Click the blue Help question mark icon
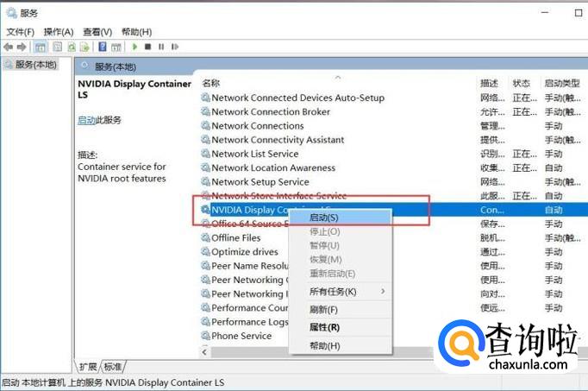Screen dimensions: 588x391 coord(103,47)
